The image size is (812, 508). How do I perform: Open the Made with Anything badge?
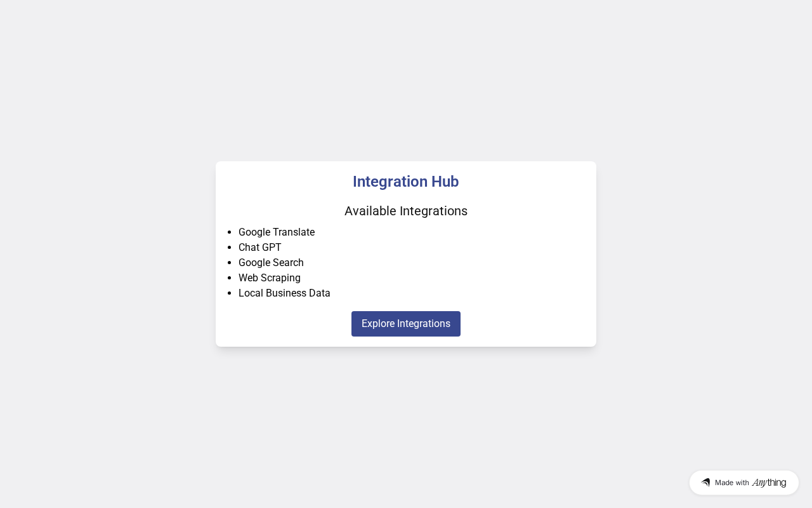743,483
